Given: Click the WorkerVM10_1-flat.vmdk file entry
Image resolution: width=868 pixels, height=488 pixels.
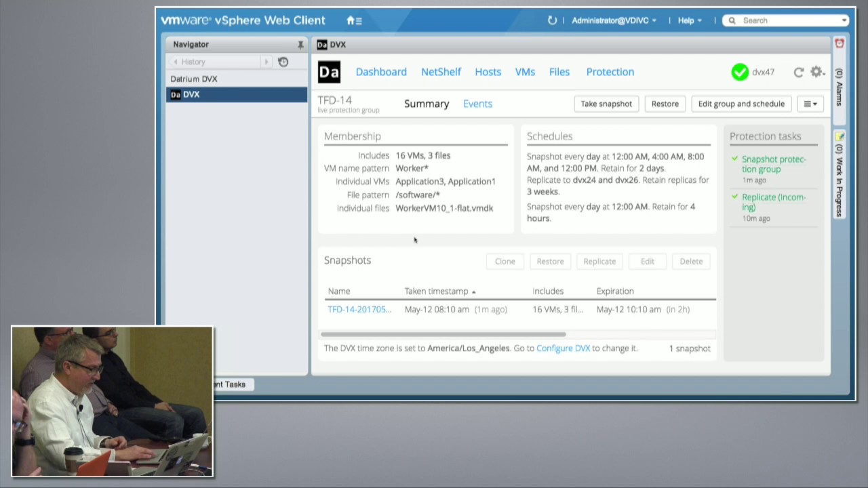Looking at the screenshot, I should [x=444, y=208].
